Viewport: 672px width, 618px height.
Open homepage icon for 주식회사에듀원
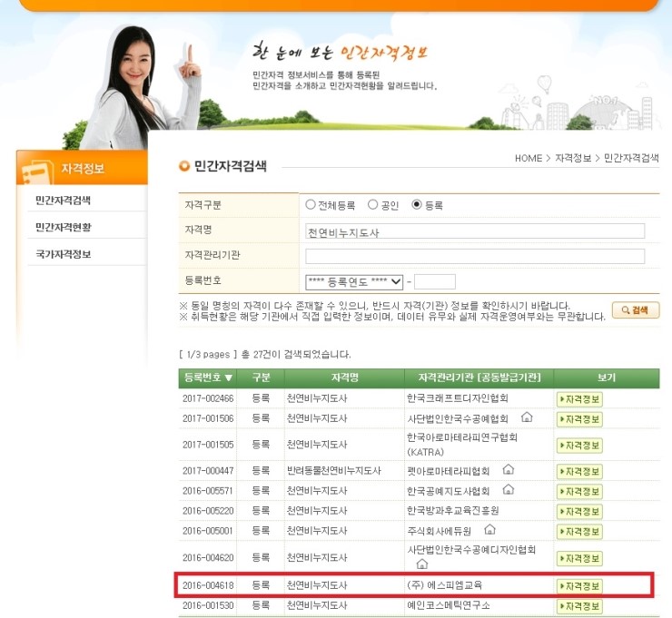(x=489, y=530)
